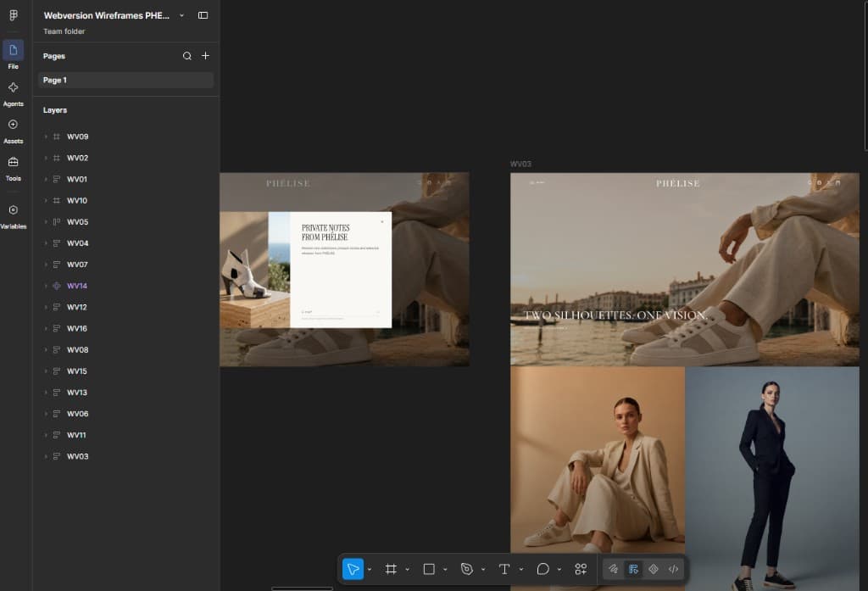Open the Move tool options dropdown
The width and height of the screenshot is (868, 591).
(x=370, y=570)
